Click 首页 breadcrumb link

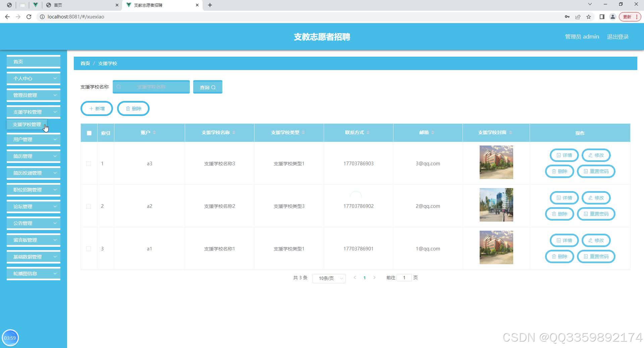[x=85, y=63]
